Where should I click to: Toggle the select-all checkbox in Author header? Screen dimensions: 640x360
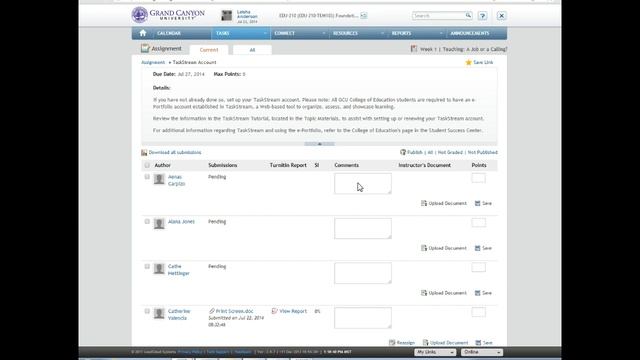click(147, 165)
